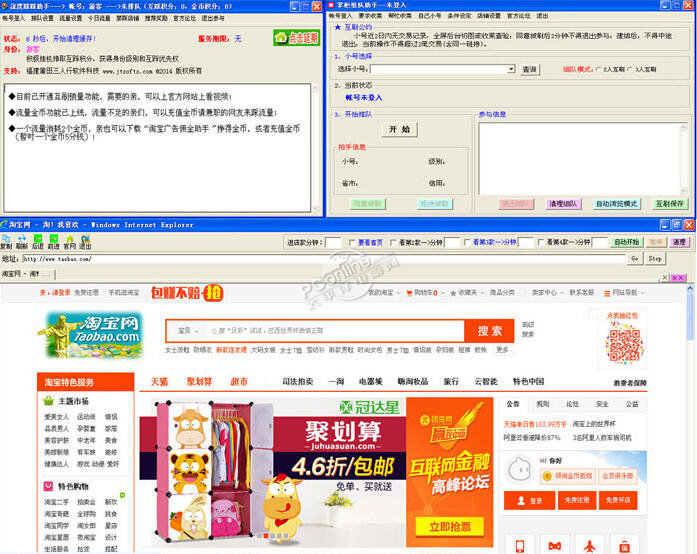The height and width of the screenshot is (554, 697).
Task: Click the 进店款分钟 input box
Action: click(x=333, y=242)
